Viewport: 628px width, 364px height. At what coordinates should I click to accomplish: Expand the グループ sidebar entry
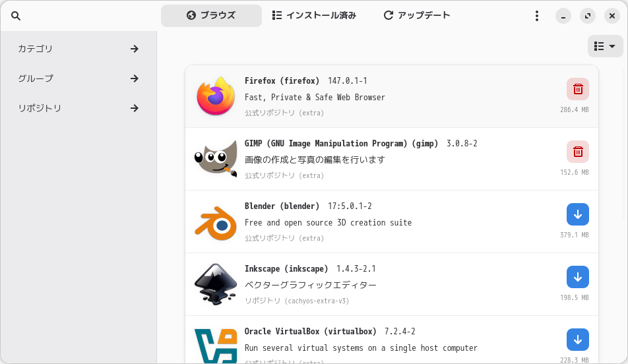click(x=78, y=78)
